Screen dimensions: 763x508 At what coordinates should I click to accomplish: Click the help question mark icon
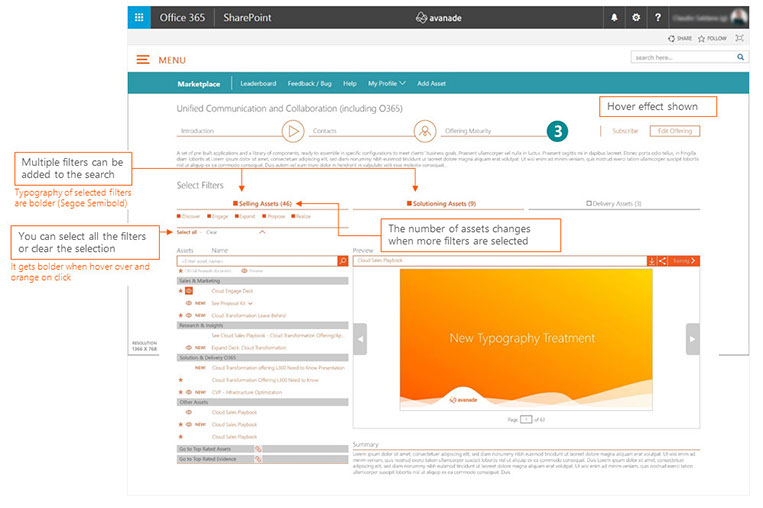point(657,17)
